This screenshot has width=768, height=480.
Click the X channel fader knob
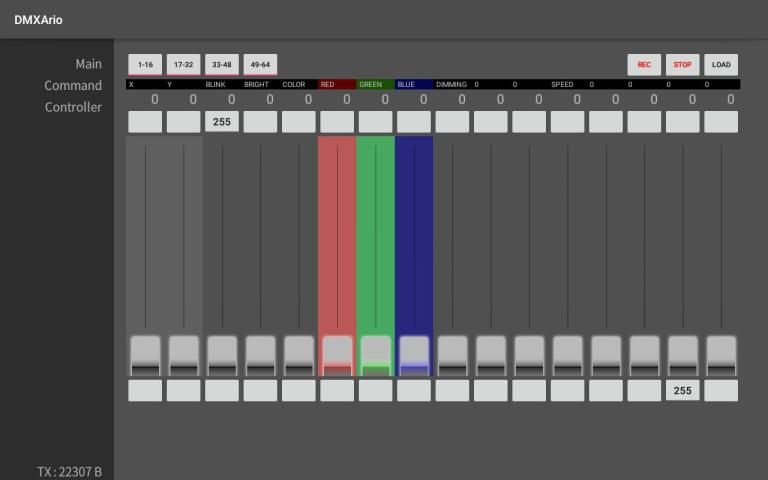(x=145, y=355)
